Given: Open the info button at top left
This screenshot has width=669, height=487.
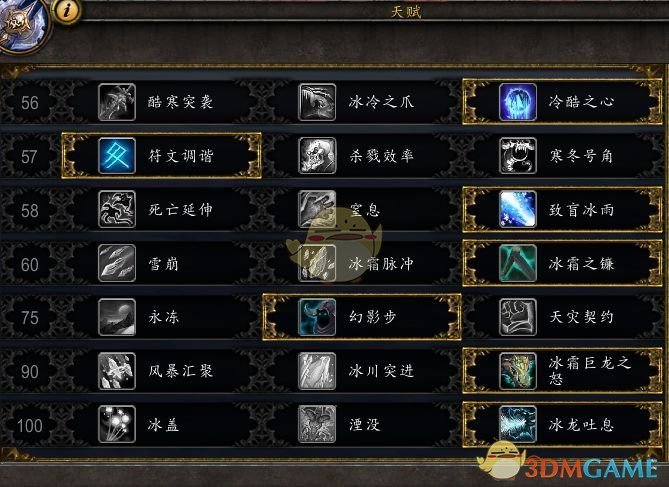Looking at the screenshot, I should 67,11.
